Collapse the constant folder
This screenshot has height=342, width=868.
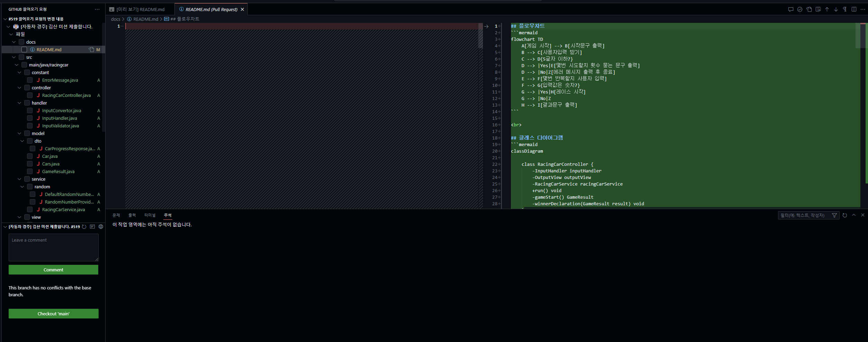point(19,72)
